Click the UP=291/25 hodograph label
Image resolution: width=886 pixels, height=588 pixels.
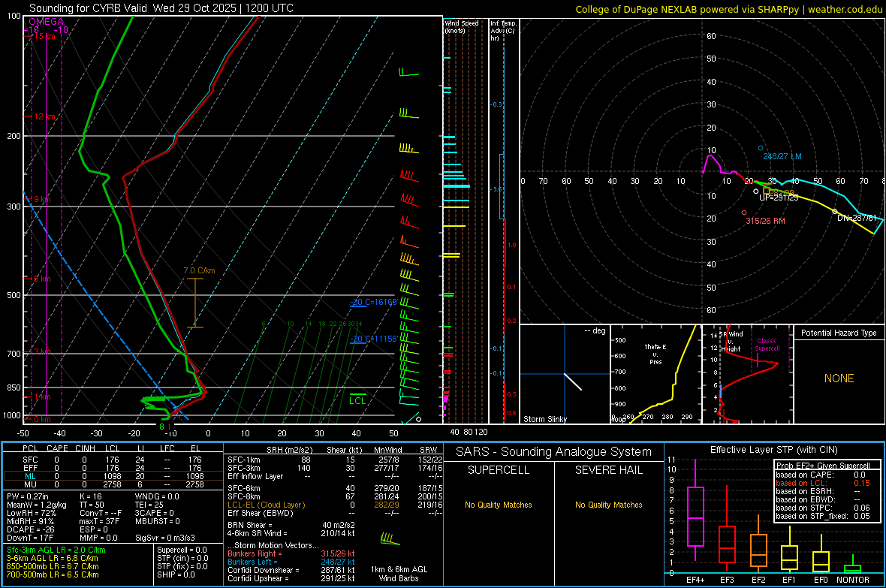point(779,198)
